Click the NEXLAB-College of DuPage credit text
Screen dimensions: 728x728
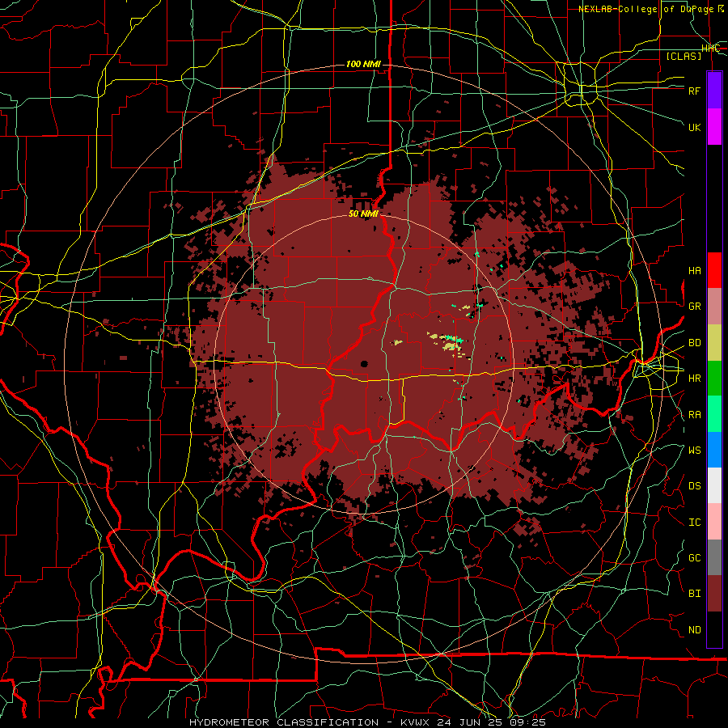pyautogui.click(x=650, y=9)
